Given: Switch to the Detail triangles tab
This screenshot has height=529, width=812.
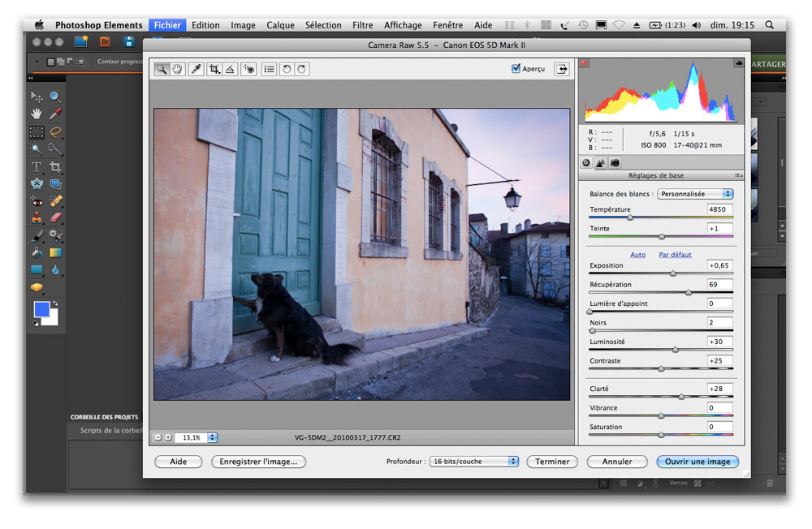Looking at the screenshot, I should point(600,162).
